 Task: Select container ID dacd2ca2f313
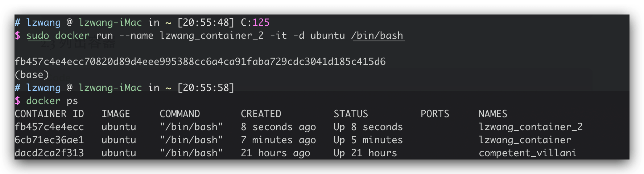(49, 153)
